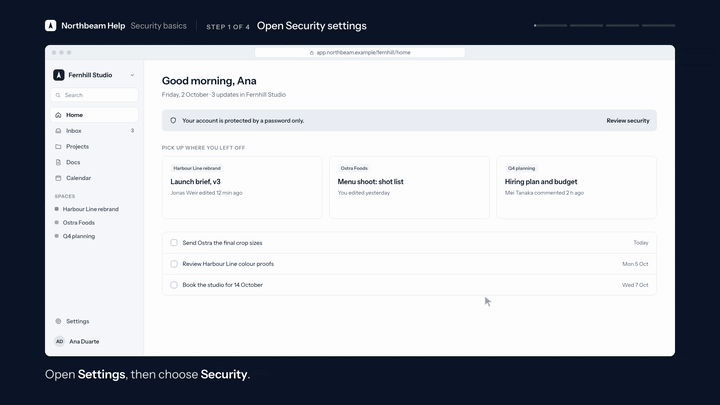
Task: Click the Review security link
Action: (628, 121)
